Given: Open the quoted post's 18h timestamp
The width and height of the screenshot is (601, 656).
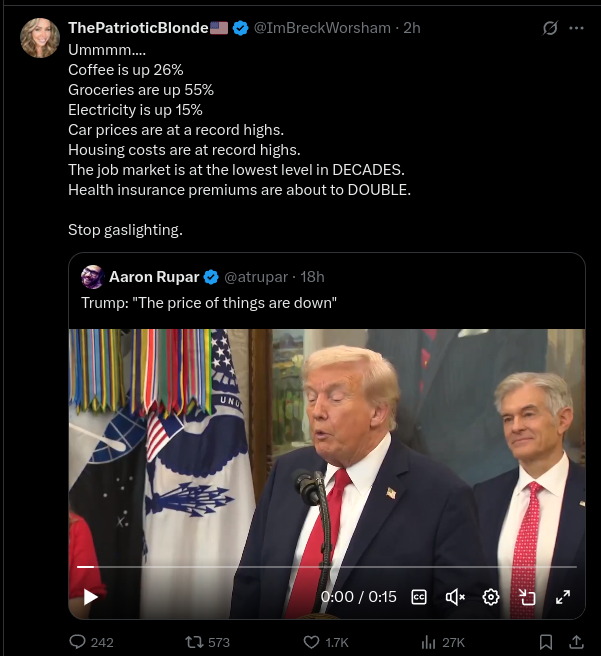Looking at the screenshot, I should pyautogui.click(x=311, y=277).
